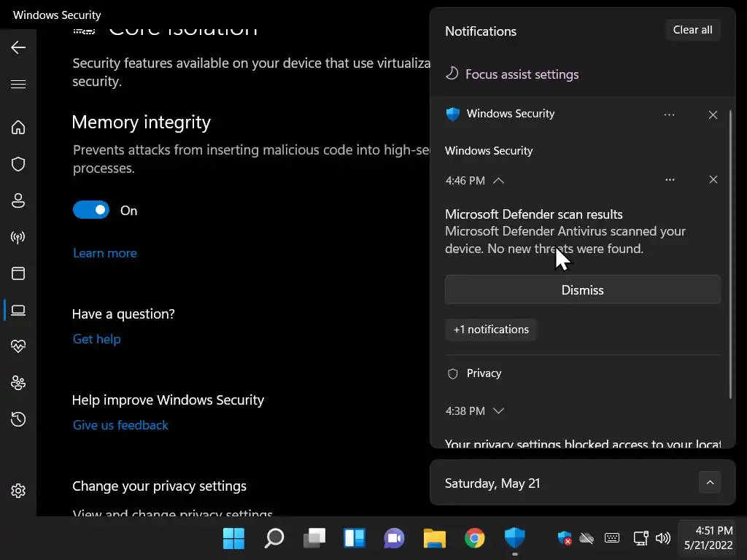Click the Memory integrity heading
Screen dimensions: 747x560
141,122
